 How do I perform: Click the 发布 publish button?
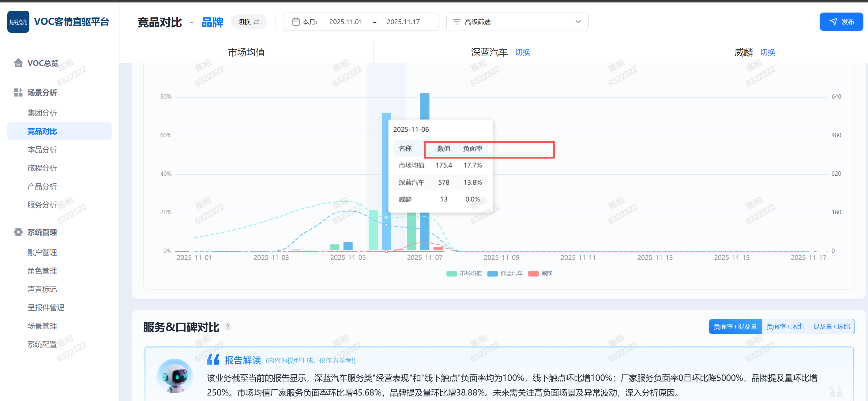click(841, 22)
